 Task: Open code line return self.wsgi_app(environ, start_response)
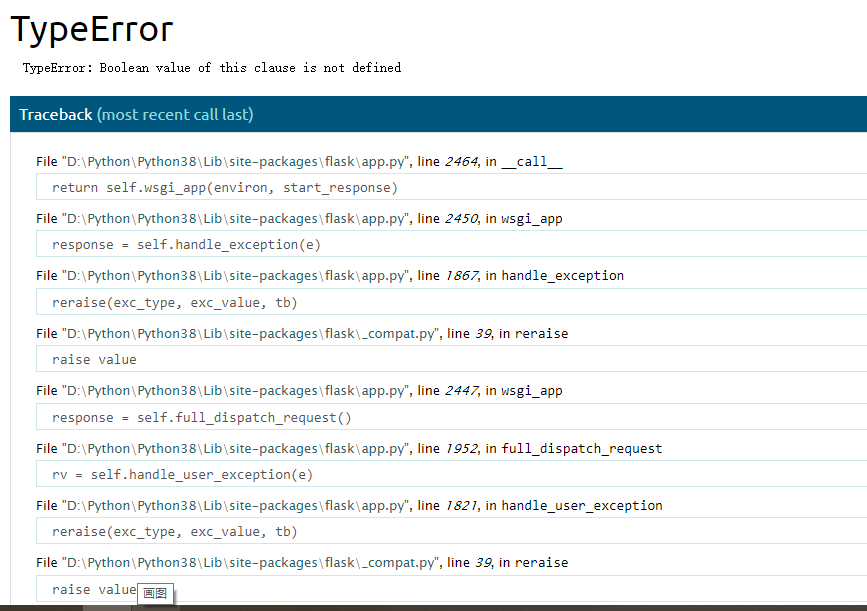pos(451,187)
